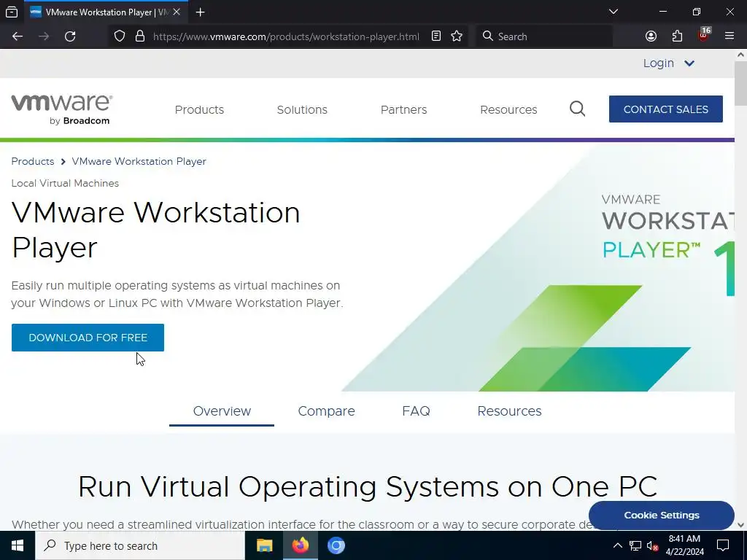Click the Firefox Search box
747x560 pixels.
pos(544,36)
